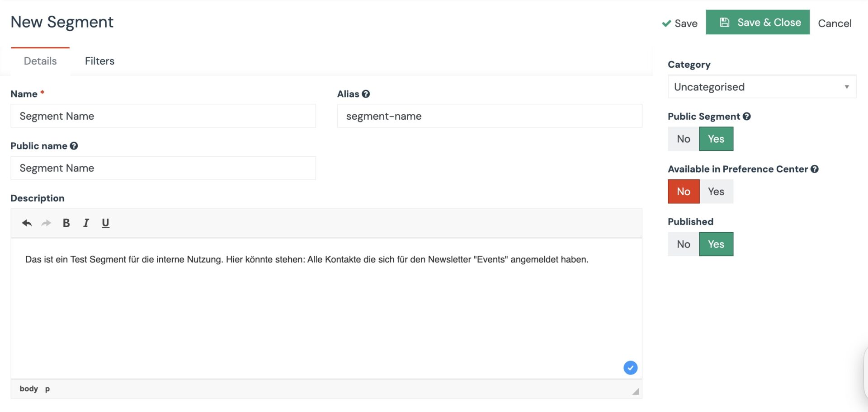868x412 pixels.
Task: Show help tooltip for Public name
Action: pos(74,146)
